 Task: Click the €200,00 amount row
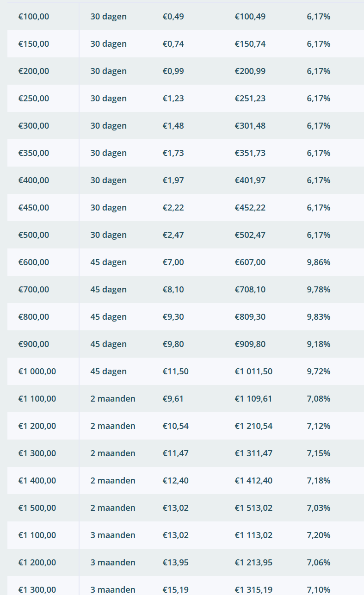(185, 71)
